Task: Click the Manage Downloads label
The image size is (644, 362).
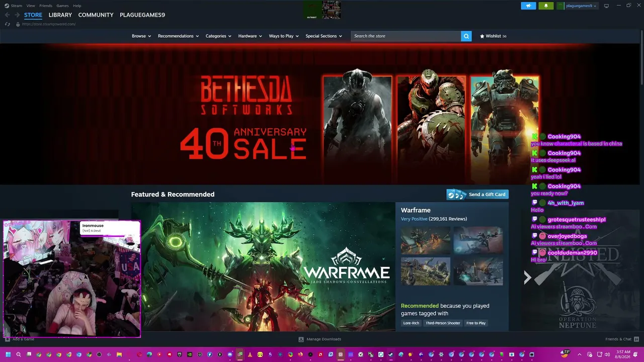Action: tap(324, 339)
